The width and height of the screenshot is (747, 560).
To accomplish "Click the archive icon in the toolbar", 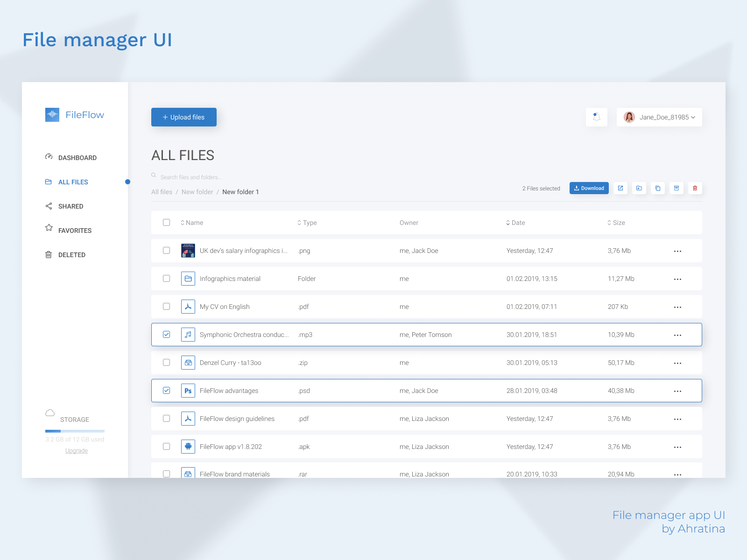I will coord(677,188).
